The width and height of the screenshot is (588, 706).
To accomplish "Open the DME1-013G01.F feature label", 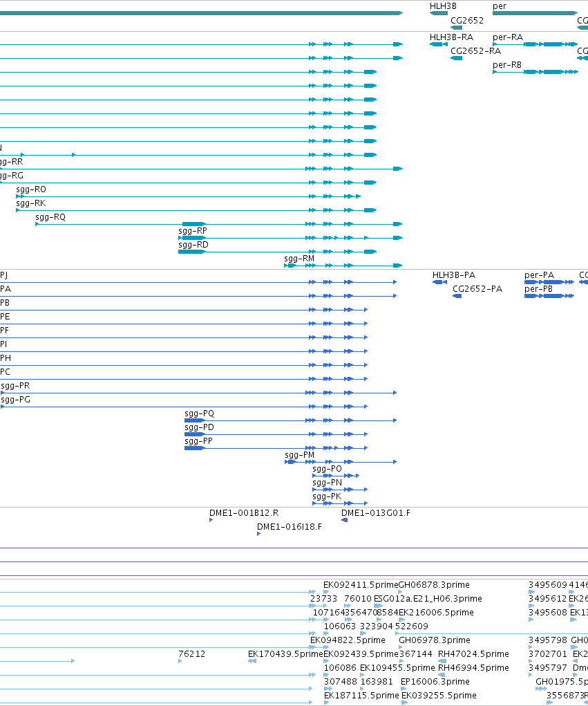I will click(376, 513).
